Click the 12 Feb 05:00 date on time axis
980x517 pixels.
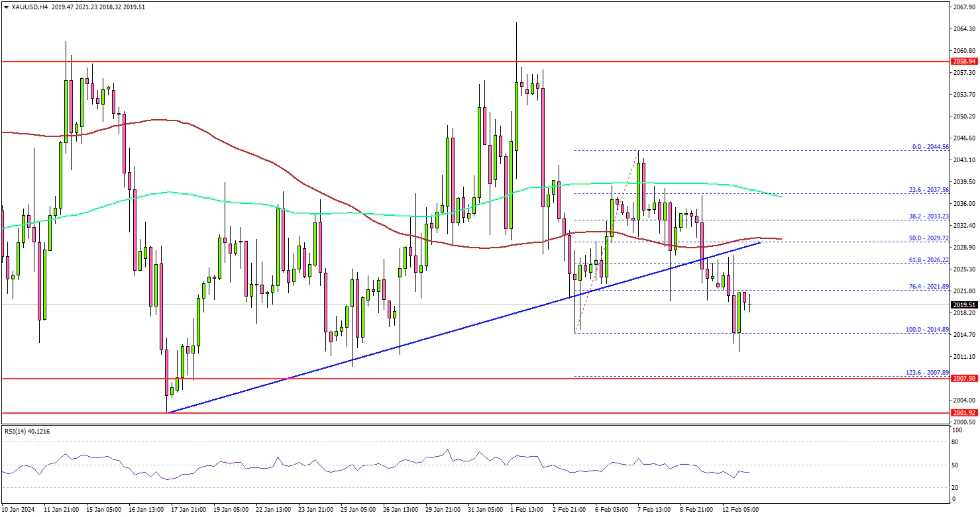pyautogui.click(x=741, y=510)
